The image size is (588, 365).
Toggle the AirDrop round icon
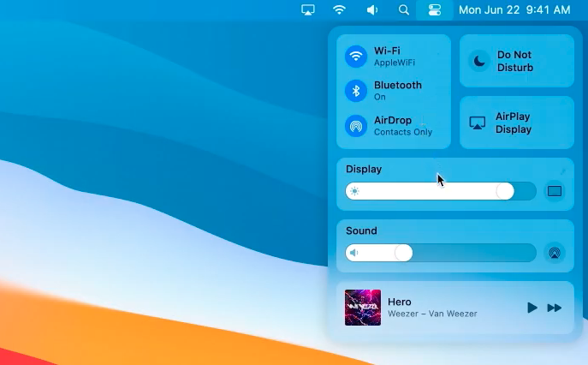[355, 126]
